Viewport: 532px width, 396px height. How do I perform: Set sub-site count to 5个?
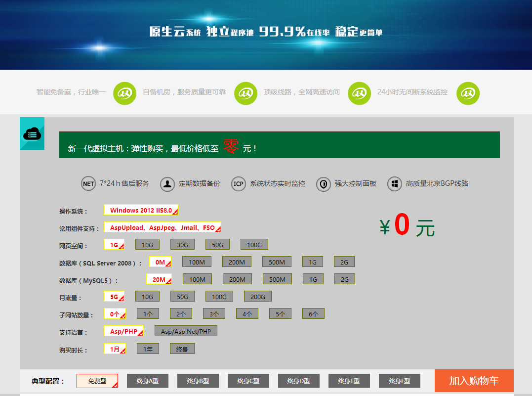pyautogui.click(x=280, y=314)
